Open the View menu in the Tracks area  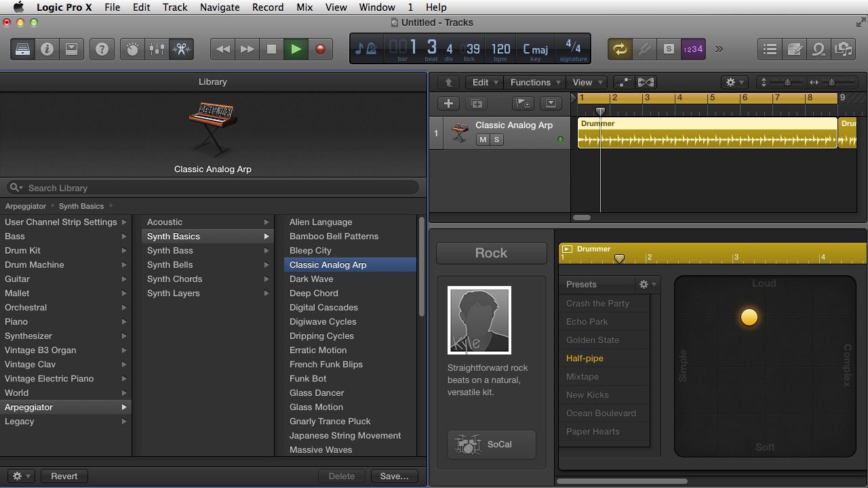pos(587,82)
